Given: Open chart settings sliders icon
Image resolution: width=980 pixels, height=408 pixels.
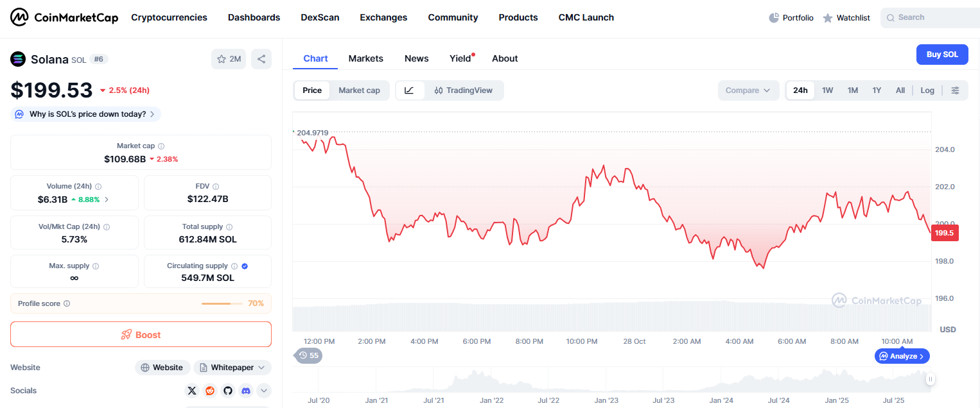Looking at the screenshot, I should point(955,90).
